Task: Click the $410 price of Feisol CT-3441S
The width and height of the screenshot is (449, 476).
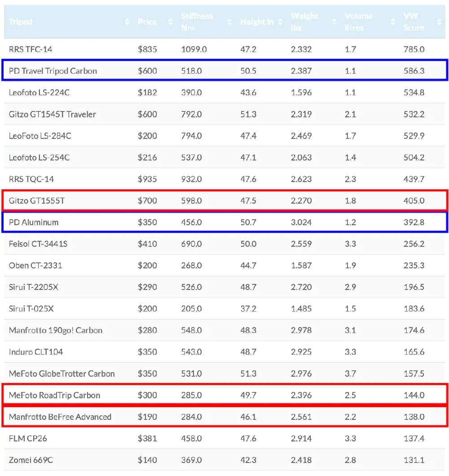Action: [147, 244]
